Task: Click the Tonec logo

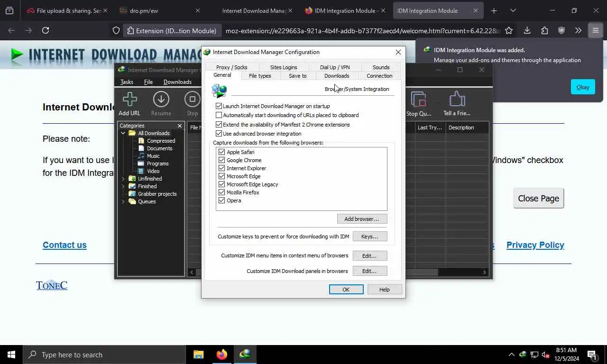Action: click(52, 285)
